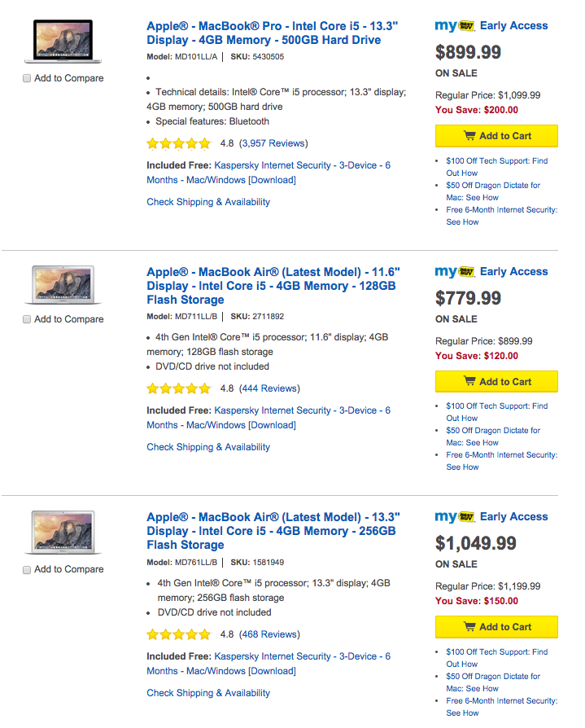This screenshot has height=728, width=585.
Task: Check Add to Compare for the 13.3" MacBook Air
Action: click(25, 569)
